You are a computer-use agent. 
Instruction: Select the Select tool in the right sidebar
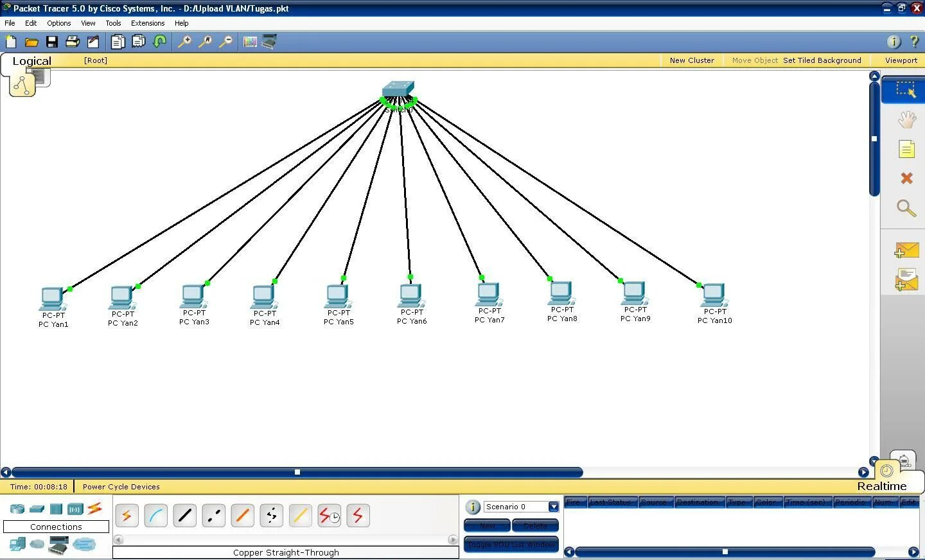pyautogui.click(x=906, y=89)
